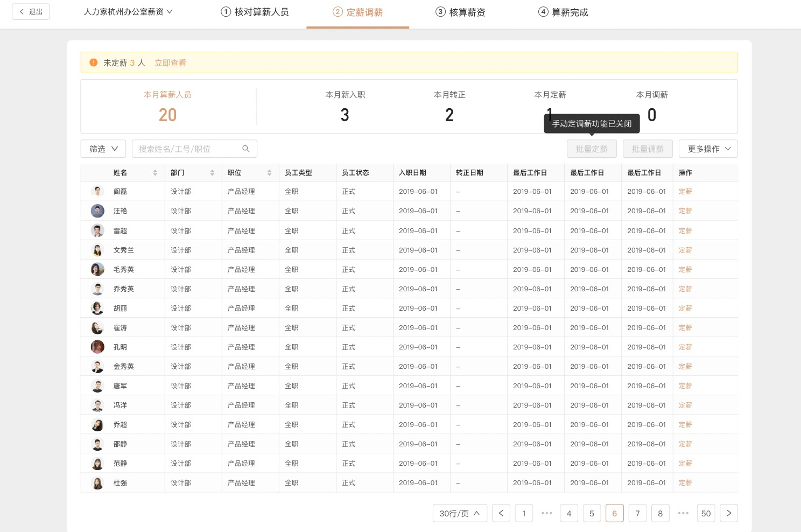Open the 筛选 filter dropdown
Image resolution: width=801 pixels, height=532 pixels.
click(x=103, y=149)
